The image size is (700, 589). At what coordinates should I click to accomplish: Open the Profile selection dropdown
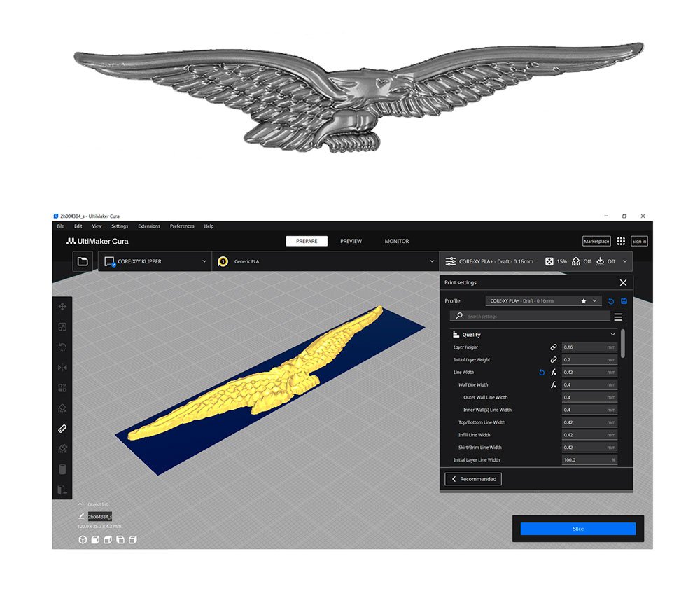[x=543, y=301]
